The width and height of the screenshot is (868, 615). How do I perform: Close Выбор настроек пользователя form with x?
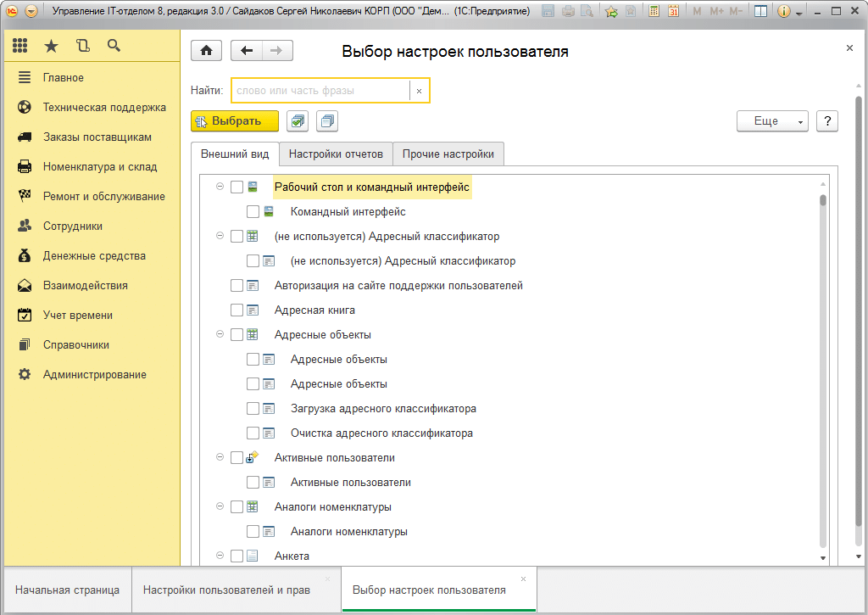[849, 48]
